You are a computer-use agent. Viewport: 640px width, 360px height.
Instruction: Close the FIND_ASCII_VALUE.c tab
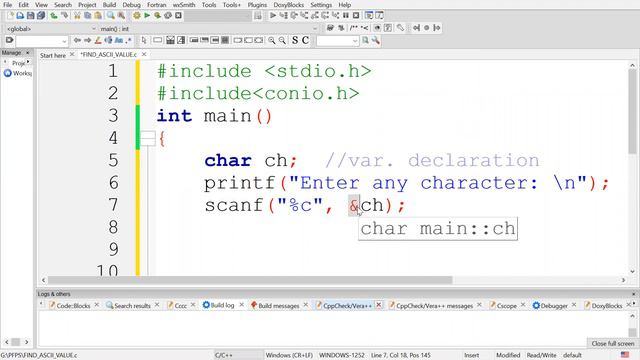(x=144, y=54)
